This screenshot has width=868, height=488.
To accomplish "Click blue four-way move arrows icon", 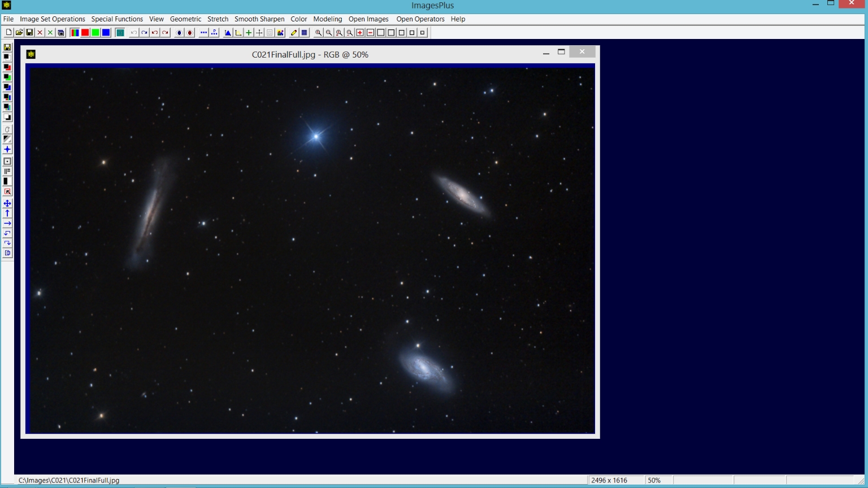I will pos(7,203).
